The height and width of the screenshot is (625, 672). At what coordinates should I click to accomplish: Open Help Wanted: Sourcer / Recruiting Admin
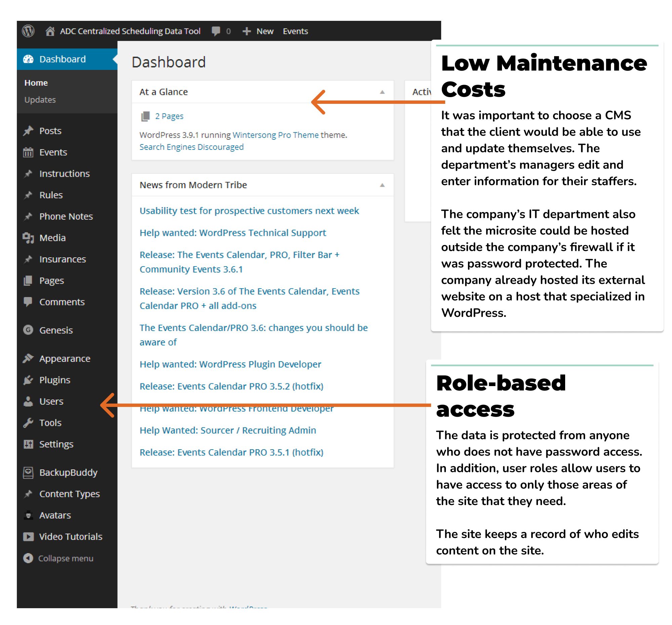click(x=228, y=431)
